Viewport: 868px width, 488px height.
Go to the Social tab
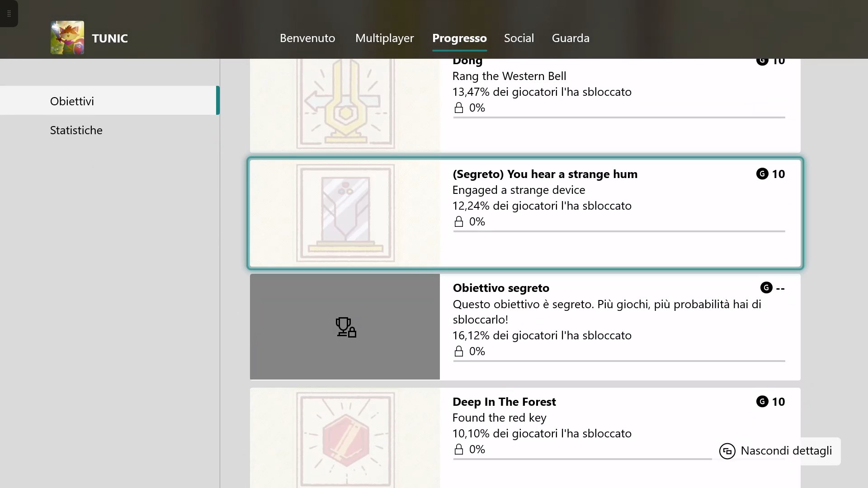[519, 38]
